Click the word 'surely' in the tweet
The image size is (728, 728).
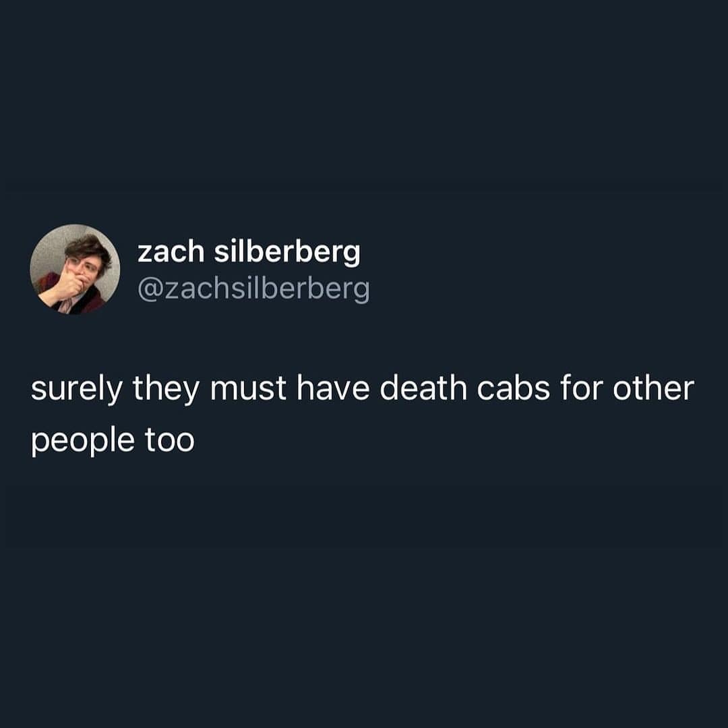[x=77, y=389]
